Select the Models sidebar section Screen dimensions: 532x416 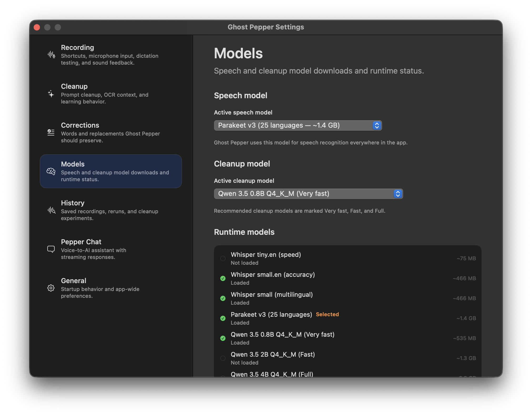[x=111, y=171]
